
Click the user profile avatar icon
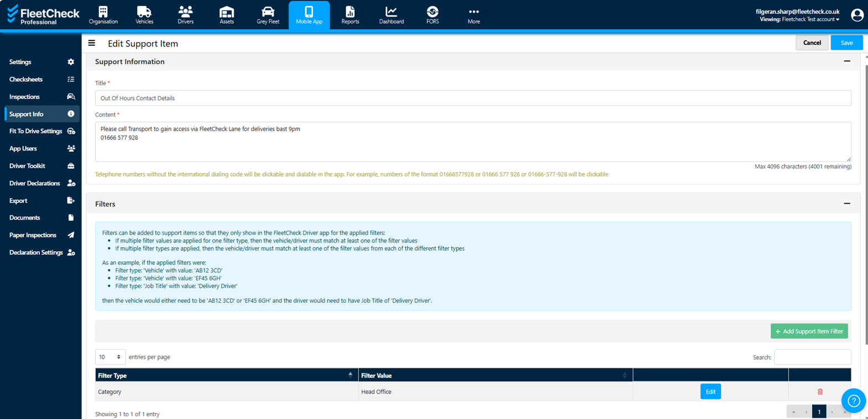pos(857,15)
